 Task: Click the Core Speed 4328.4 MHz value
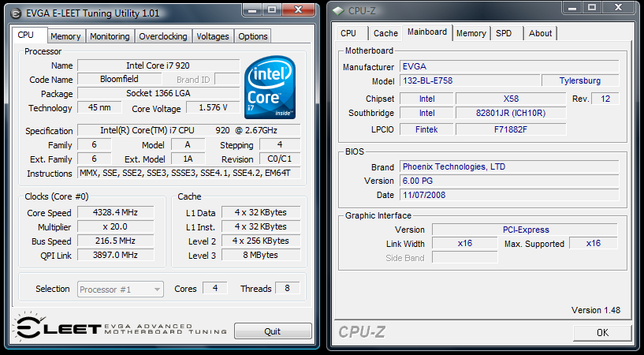[115, 212]
